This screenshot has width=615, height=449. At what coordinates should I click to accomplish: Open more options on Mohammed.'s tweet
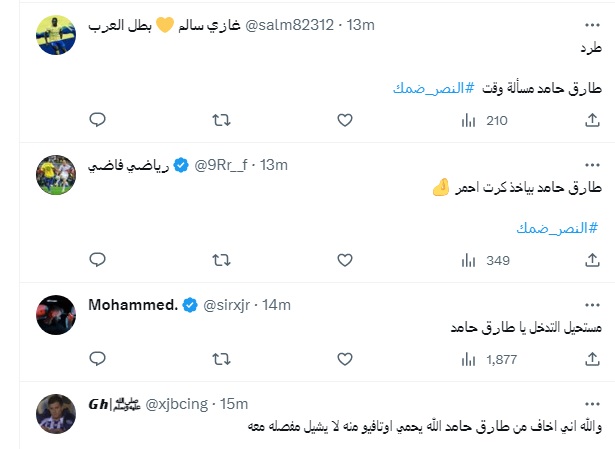tap(590, 301)
